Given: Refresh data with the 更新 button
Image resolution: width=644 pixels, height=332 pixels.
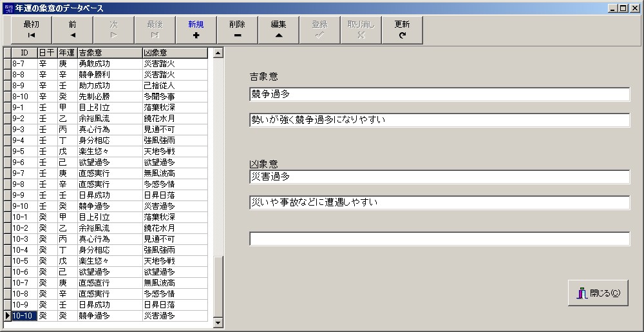Looking at the screenshot, I should (x=402, y=30).
